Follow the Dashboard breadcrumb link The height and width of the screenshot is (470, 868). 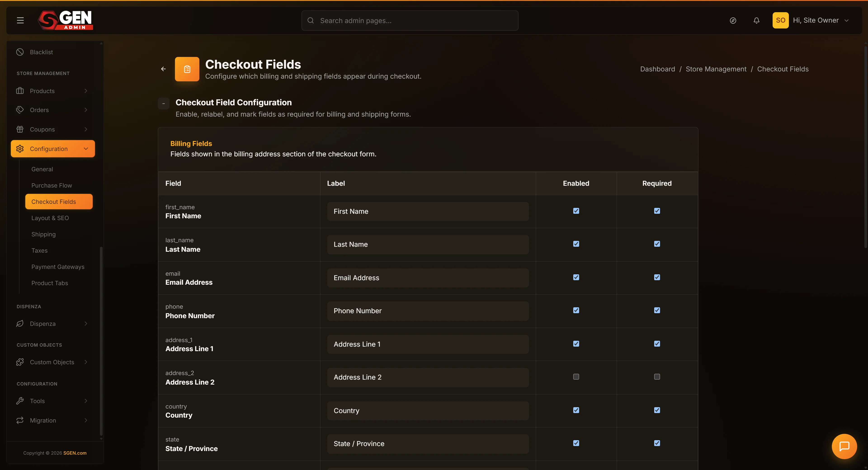[657, 69]
